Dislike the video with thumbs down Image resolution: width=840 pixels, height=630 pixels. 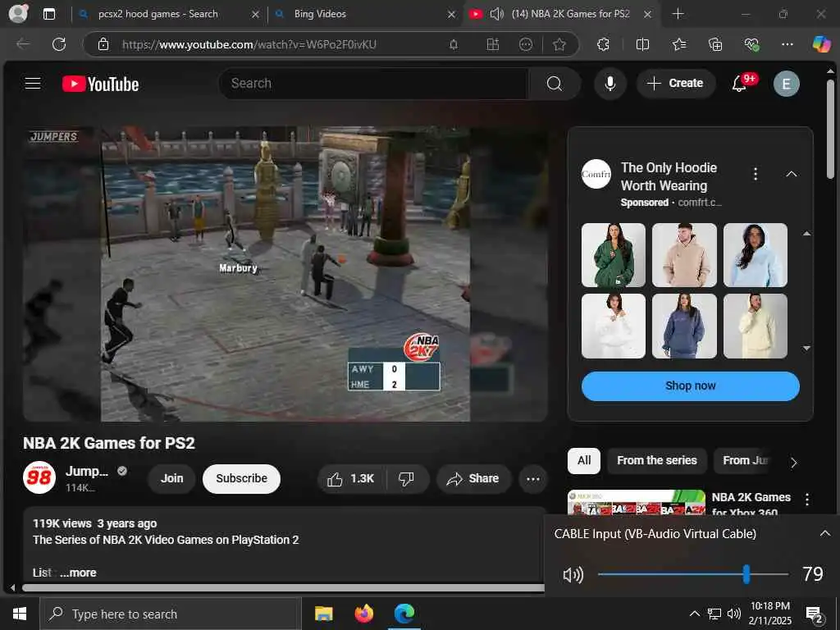[406, 478]
